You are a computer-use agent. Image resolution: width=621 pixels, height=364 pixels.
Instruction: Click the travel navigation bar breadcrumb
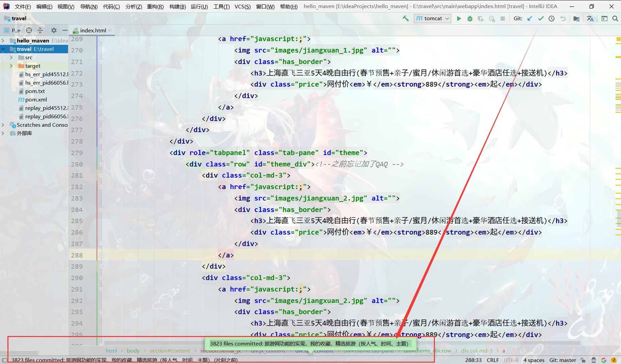15,19
